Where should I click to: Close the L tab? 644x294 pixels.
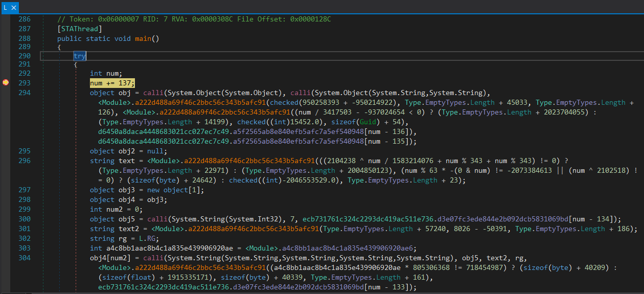pos(14,7)
